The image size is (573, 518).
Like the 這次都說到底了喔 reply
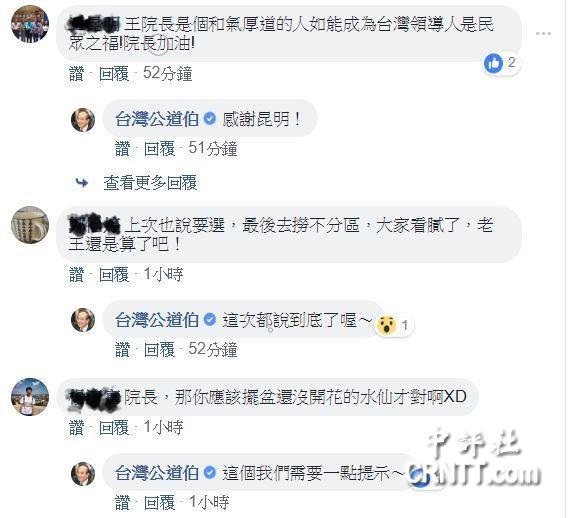point(122,349)
